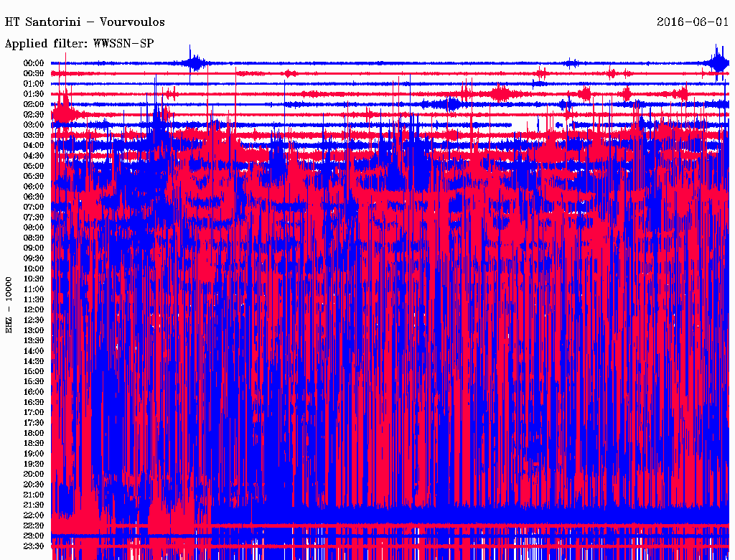Click the 22:00 time label
This screenshot has width=735, height=560.
pyautogui.click(x=34, y=515)
